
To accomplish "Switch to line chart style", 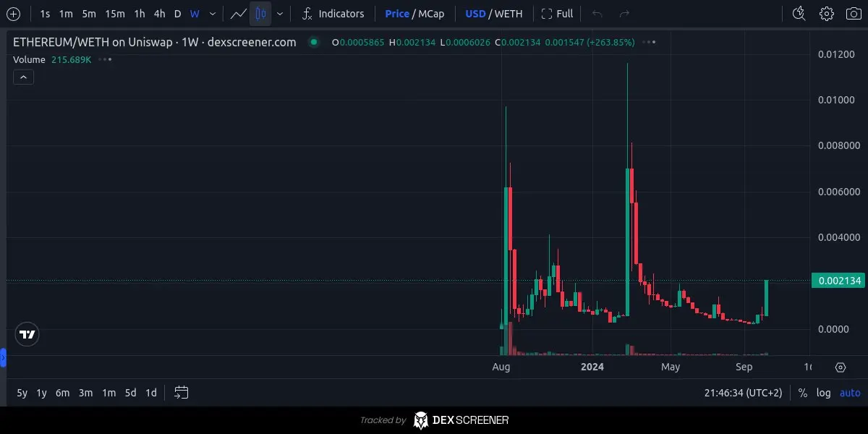I will tap(238, 14).
